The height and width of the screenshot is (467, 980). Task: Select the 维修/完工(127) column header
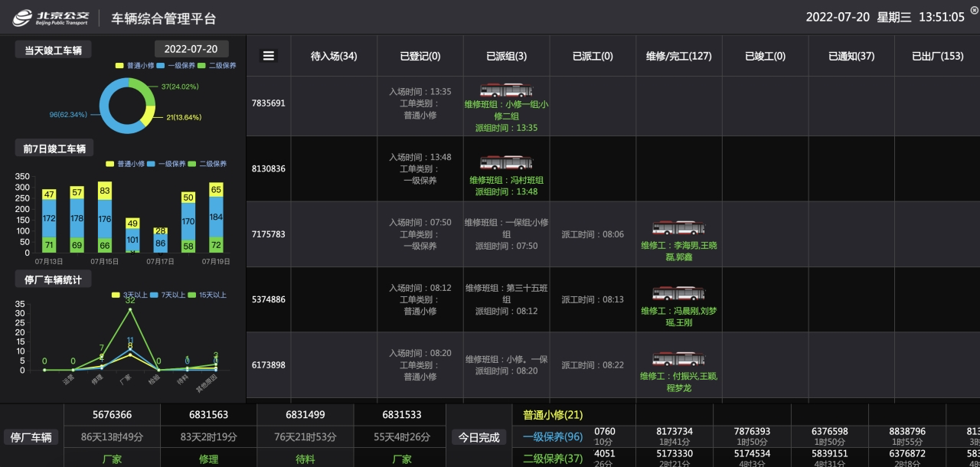pyautogui.click(x=678, y=56)
